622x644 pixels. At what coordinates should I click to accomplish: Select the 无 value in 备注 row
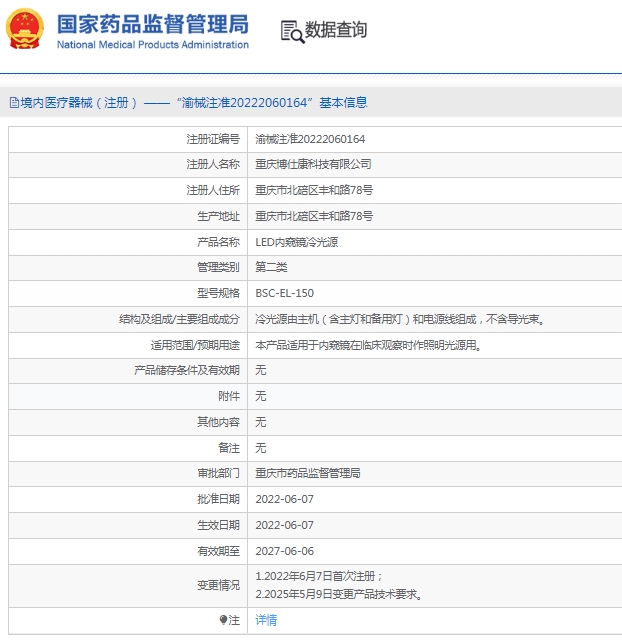(x=260, y=448)
